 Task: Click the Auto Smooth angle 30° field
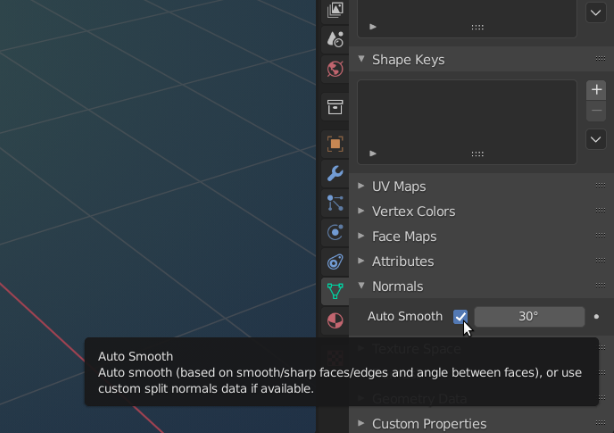click(529, 316)
